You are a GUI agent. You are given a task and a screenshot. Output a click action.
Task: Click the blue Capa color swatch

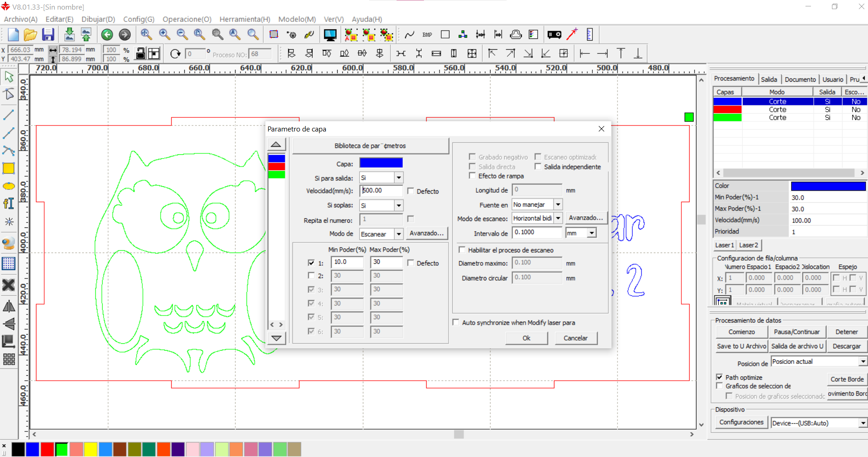click(381, 163)
